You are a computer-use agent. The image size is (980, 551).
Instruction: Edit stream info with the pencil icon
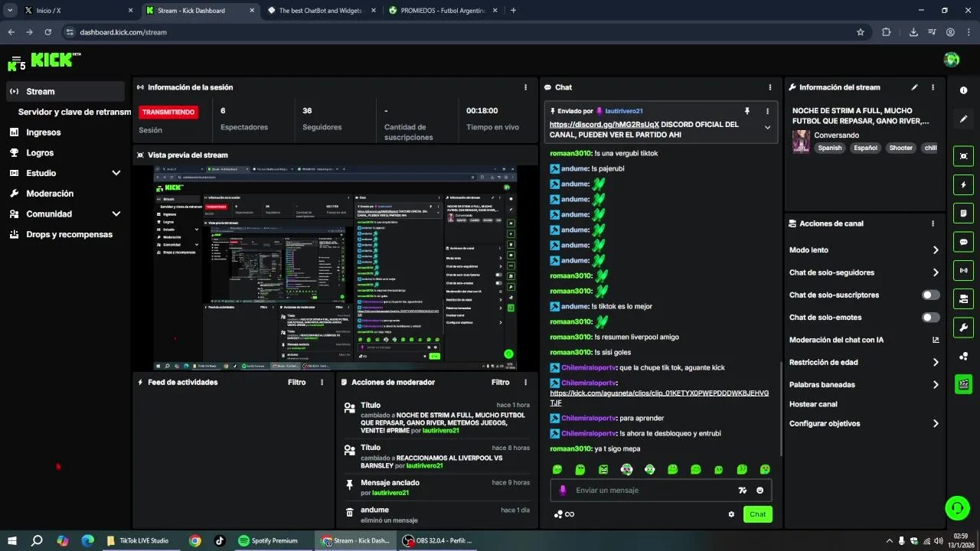914,87
